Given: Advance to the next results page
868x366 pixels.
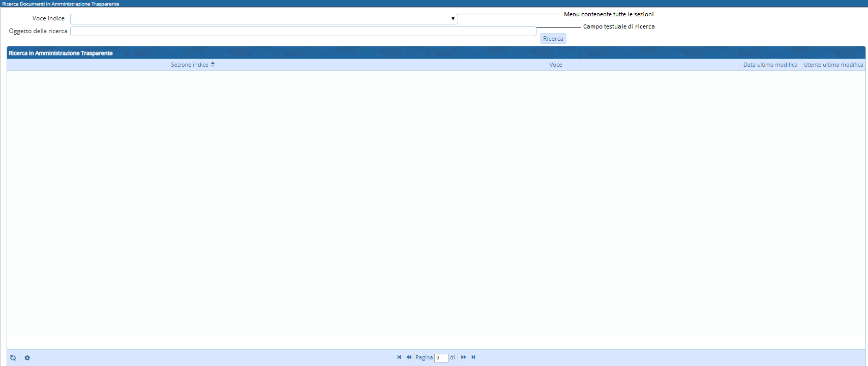Looking at the screenshot, I should click(x=464, y=357).
